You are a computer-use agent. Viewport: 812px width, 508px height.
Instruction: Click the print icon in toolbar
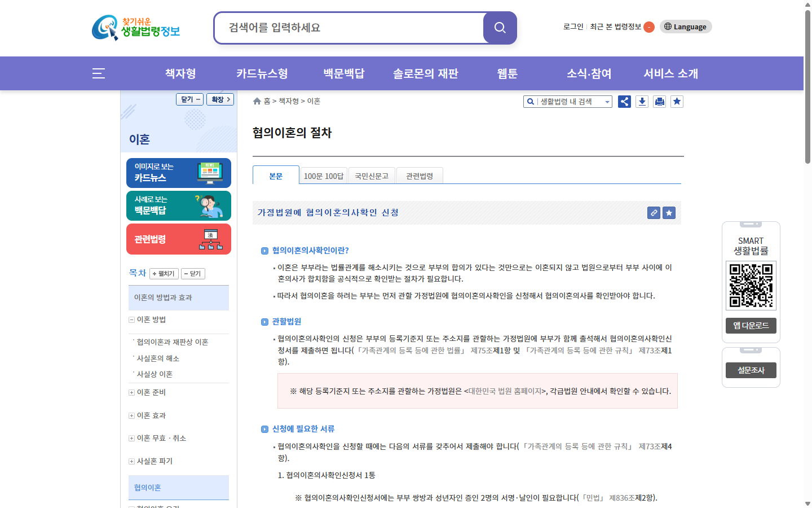659,102
